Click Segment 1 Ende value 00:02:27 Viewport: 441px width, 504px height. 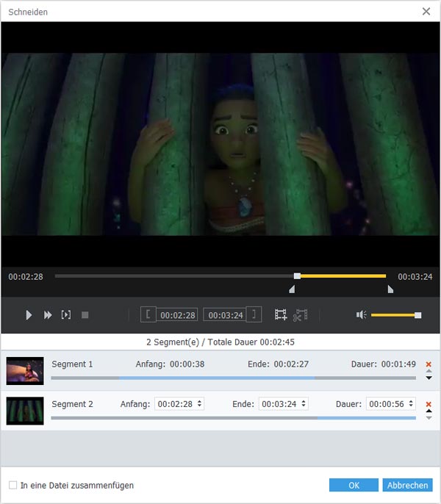click(291, 364)
